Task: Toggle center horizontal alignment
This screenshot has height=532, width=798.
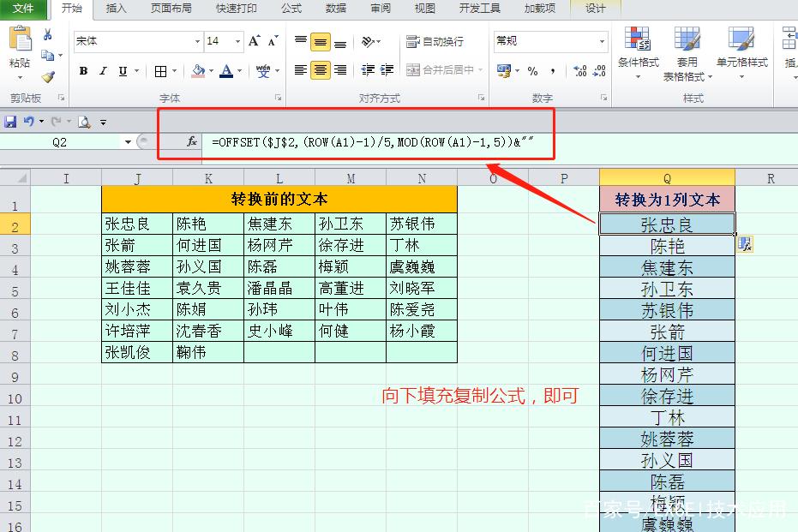Action: click(x=321, y=69)
